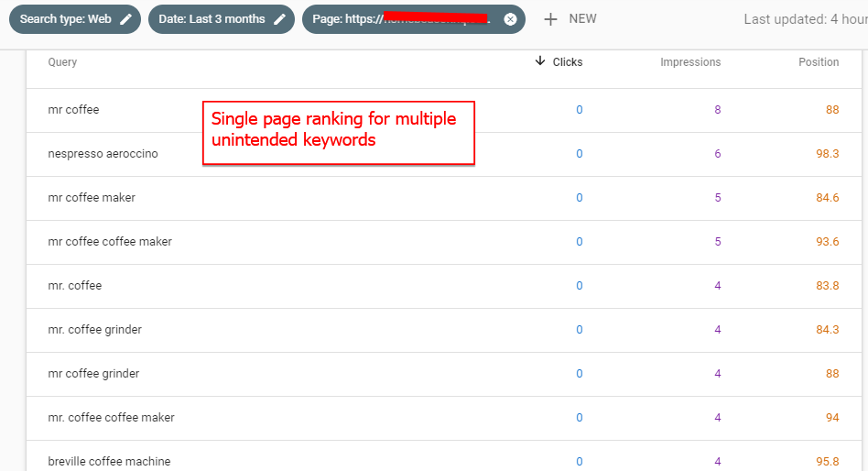This screenshot has height=471, width=868.
Task: Click the NEW filter button label
Action: [583, 19]
